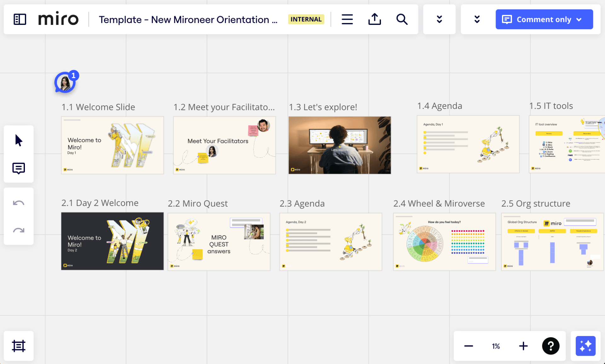
Task: Click the redo arrow
Action: click(19, 230)
